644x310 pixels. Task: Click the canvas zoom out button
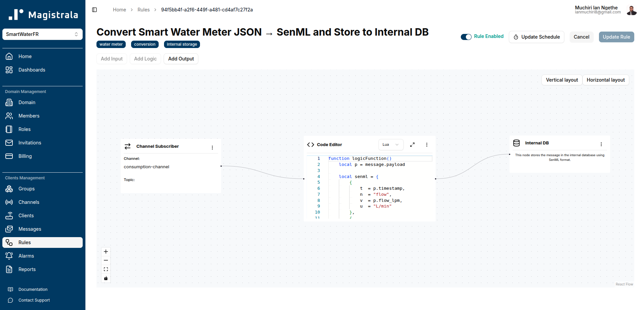106,260
